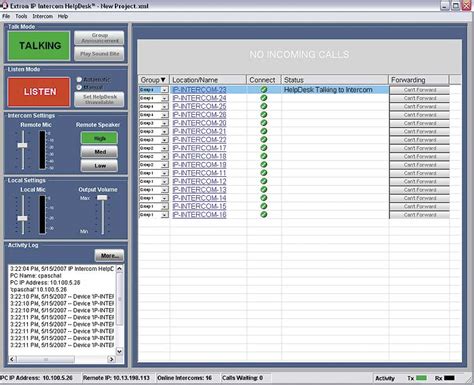Screen dimensions: 474x385
Task: Click the Tx activity indicator in status bar
Action: pos(422,378)
